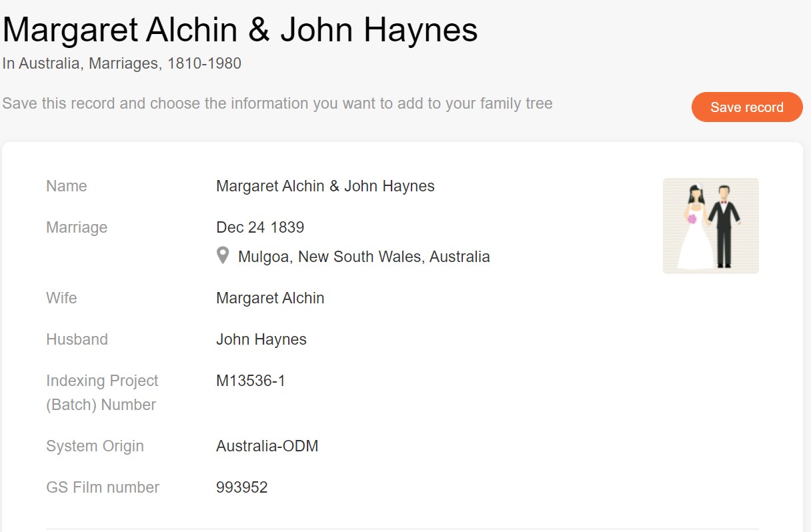This screenshot has height=532, width=811.
Task: Click the Save record button
Action: point(746,107)
